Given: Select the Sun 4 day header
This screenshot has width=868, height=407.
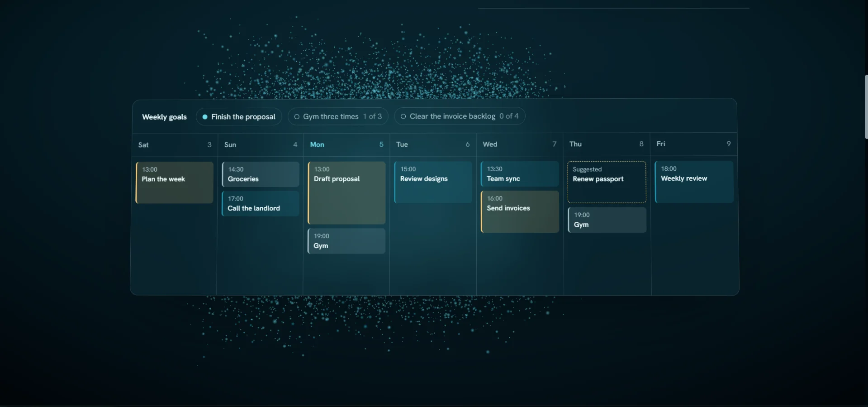Looking at the screenshot, I should [261, 145].
